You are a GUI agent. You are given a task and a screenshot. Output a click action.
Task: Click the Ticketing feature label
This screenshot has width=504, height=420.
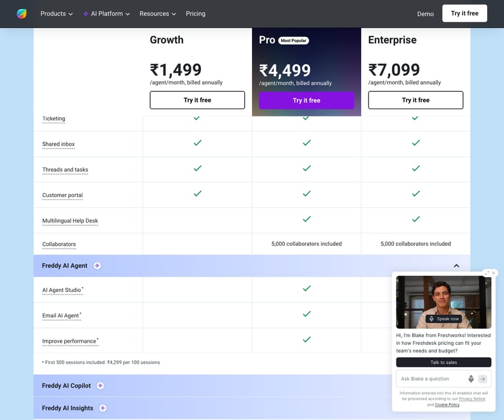pyautogui.click(x=54, y=119)
